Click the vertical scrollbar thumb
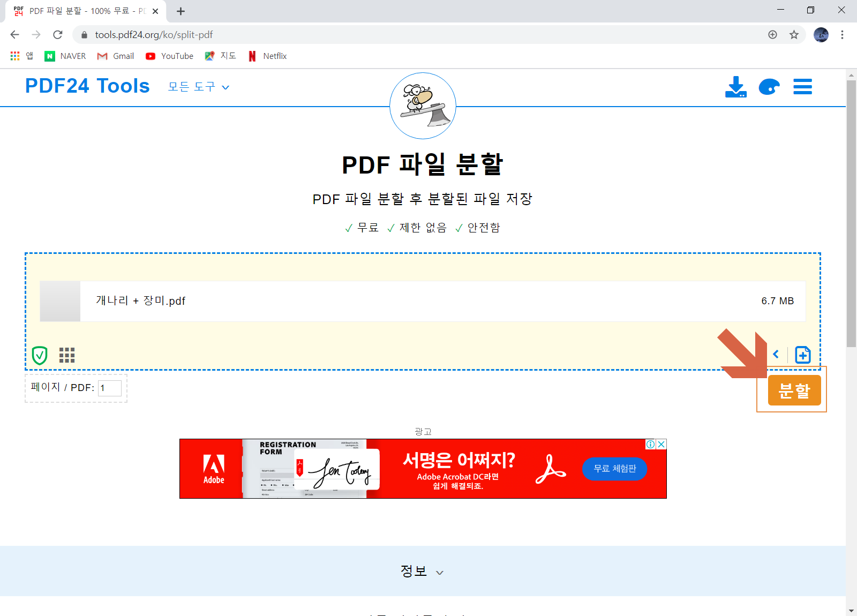 (x=851, y=213)
